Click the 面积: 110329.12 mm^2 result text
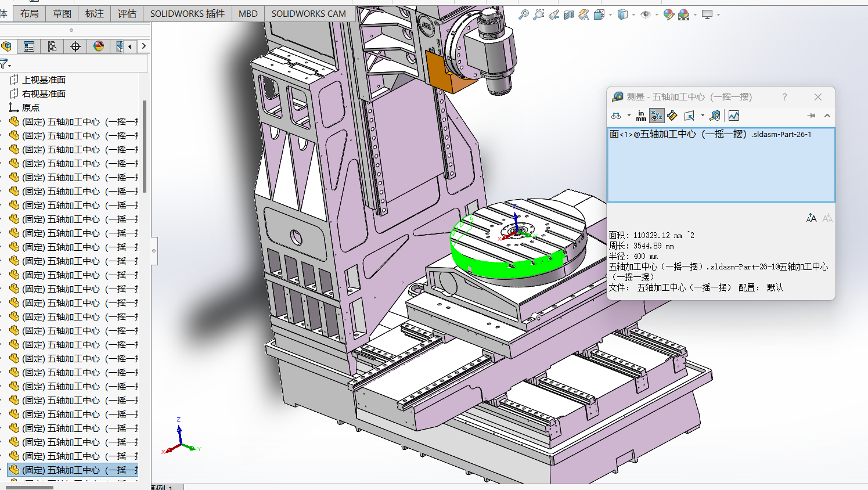 651,235
